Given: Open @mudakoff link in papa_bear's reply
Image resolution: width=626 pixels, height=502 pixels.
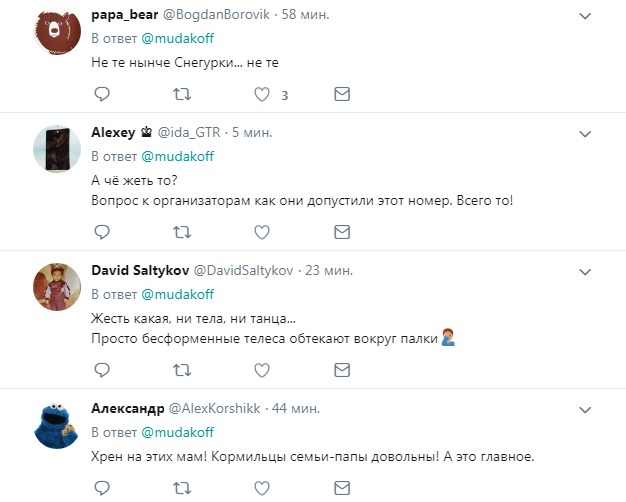Looking at the screenshot, I should tap(177, 38).
